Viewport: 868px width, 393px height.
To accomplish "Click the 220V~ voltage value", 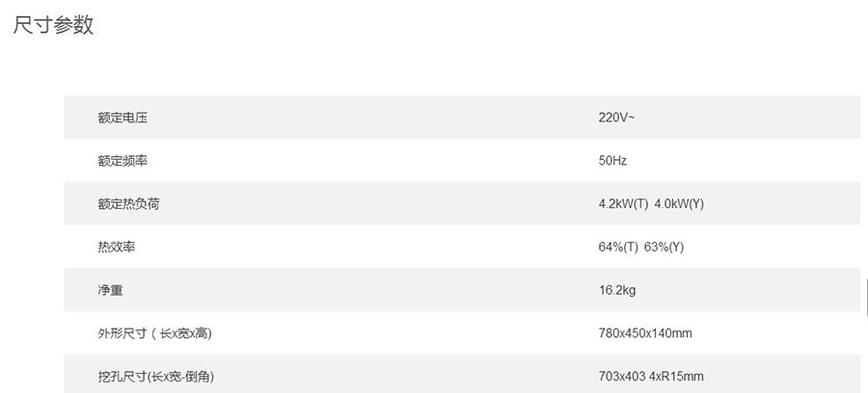I will pyautogui.click(x=616, y=118).
